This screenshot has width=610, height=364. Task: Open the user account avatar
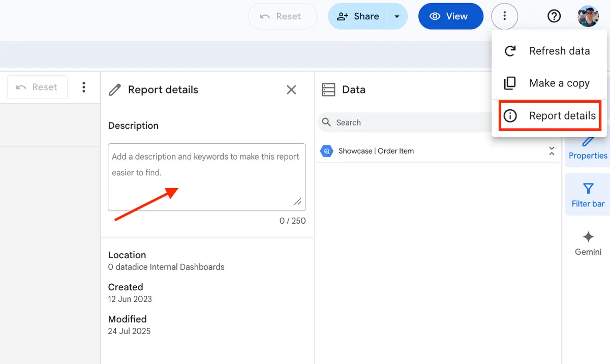point(588,16)
